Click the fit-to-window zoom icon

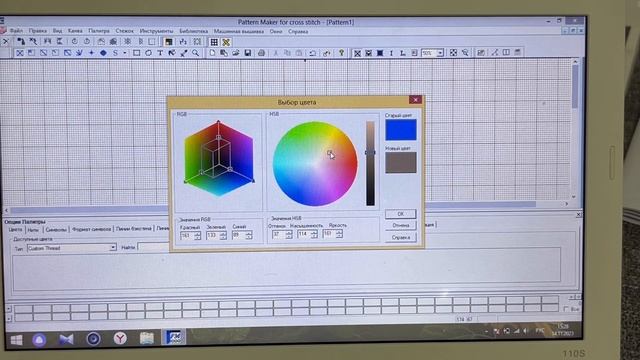[453, 53]
